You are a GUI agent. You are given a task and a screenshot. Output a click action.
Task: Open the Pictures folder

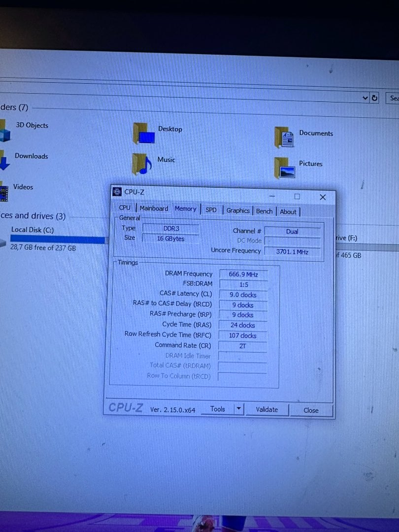[x=298, y=167]
